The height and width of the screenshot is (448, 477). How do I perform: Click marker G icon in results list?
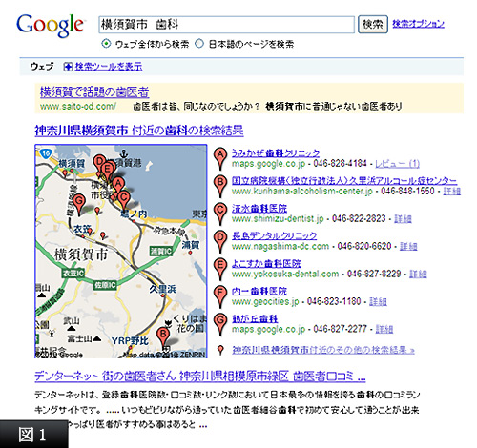220,325
